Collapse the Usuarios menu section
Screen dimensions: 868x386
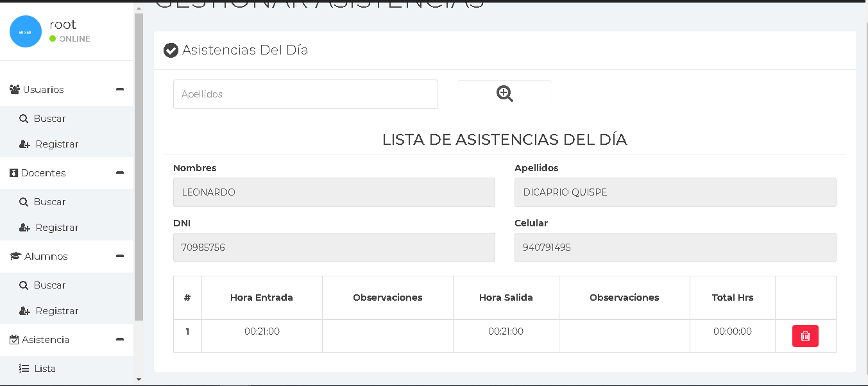click(119, 90)
